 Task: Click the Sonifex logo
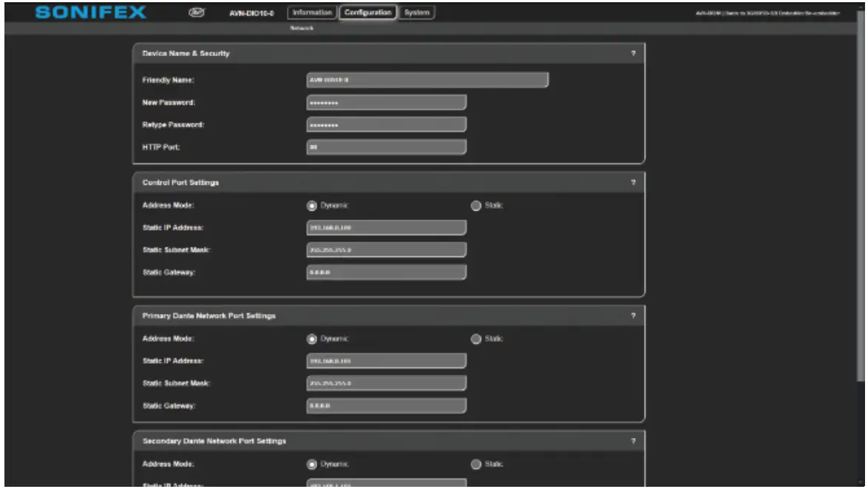(x=90, y=13)
